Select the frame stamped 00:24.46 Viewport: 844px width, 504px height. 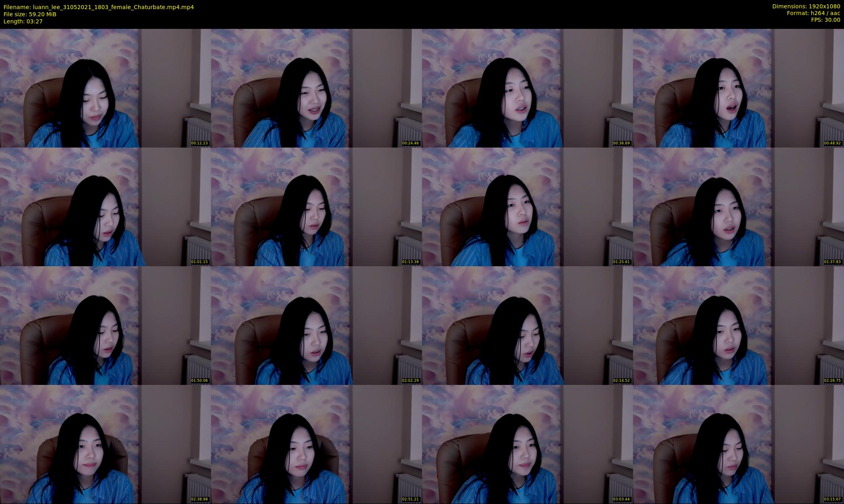pyautogui.click(x=316, y=88)
